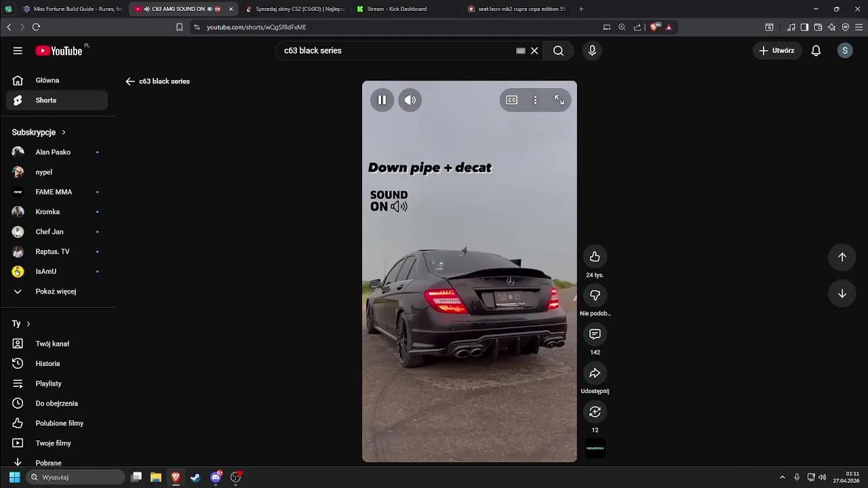
Task: Open the on-screen keyboard in search box
Action: tap(521, 51)
